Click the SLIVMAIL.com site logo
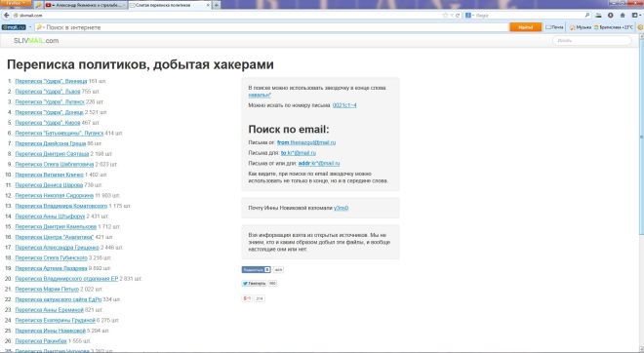644x353 pixels. 36,41
